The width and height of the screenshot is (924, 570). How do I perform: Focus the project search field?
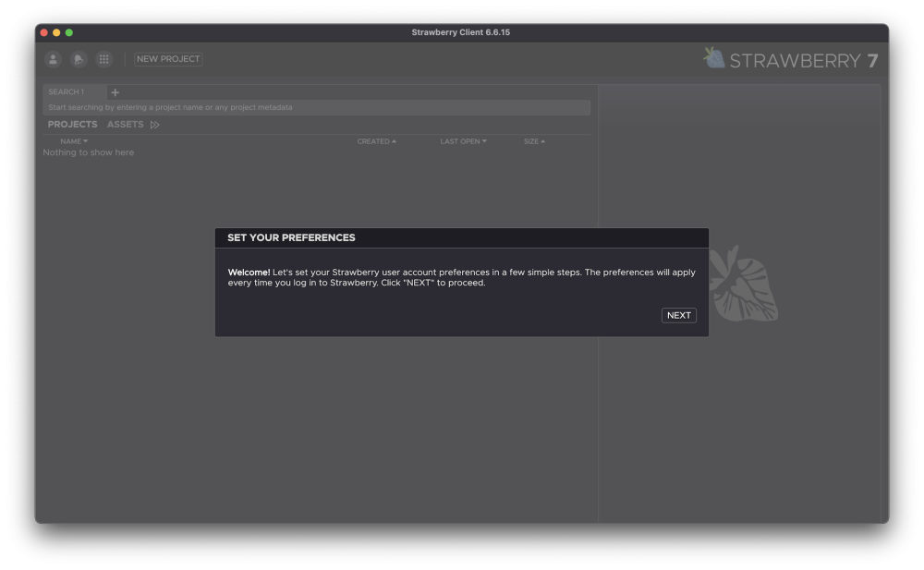316,107
